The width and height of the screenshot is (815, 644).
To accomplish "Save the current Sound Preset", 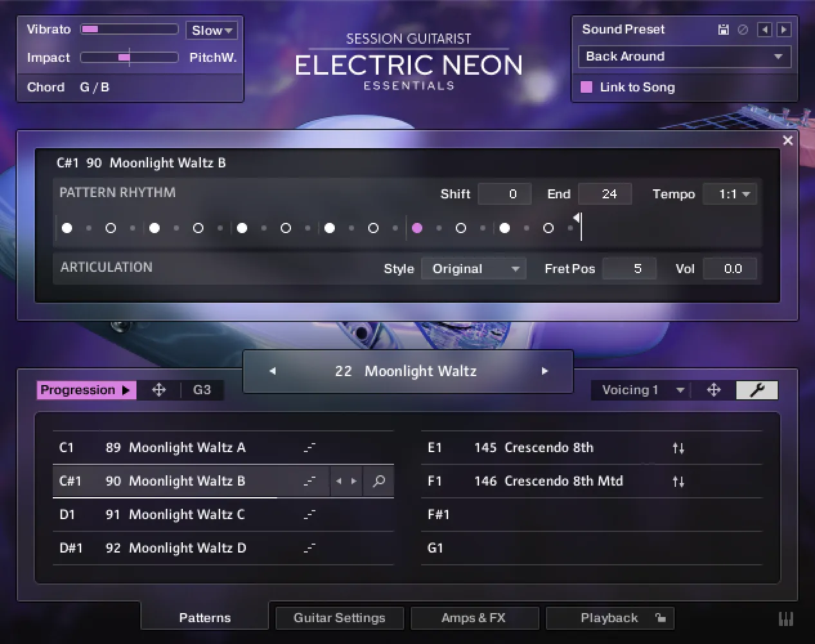I will point(723,29).
